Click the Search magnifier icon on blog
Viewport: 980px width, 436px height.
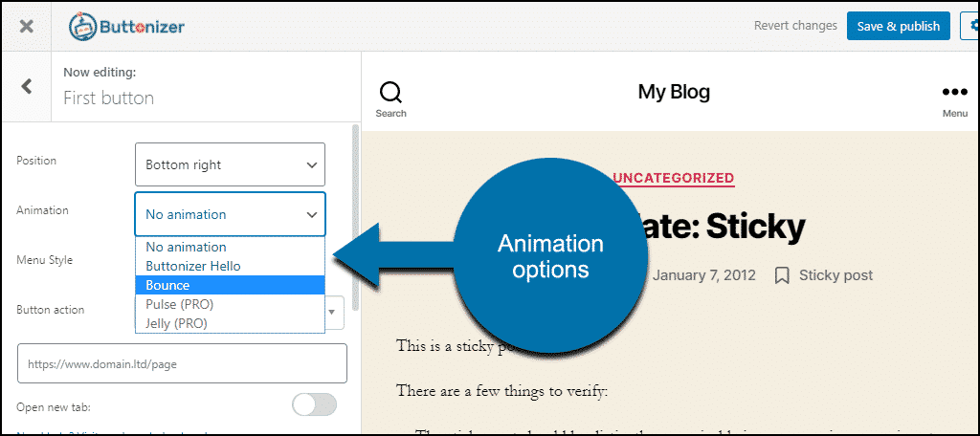coord(390,93)
